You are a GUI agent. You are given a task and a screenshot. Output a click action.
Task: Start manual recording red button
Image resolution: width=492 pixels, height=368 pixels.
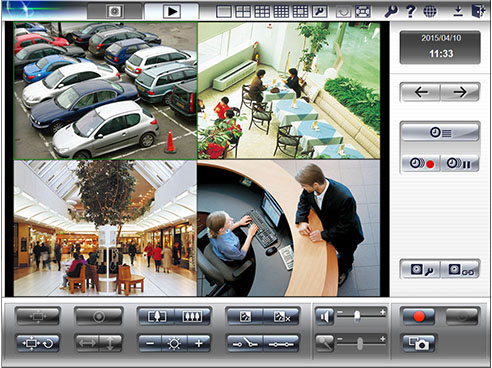click(x=419, y=316)
